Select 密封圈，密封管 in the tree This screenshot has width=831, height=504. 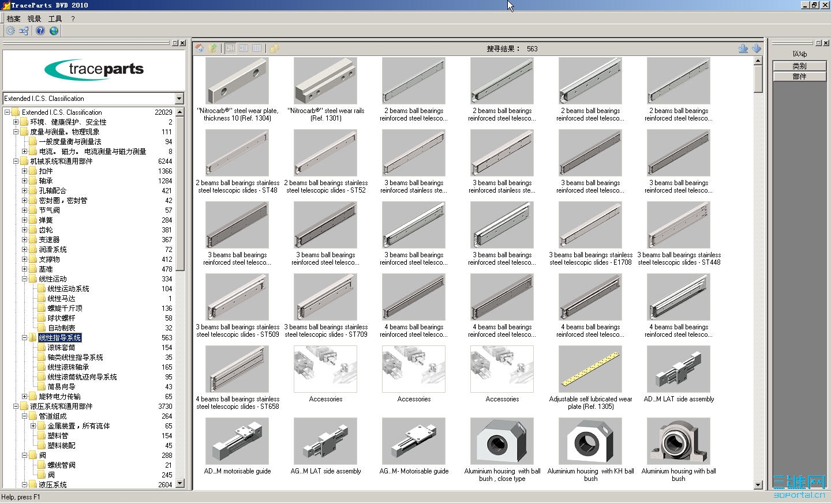pyautogui.click(x=63, y=201)
